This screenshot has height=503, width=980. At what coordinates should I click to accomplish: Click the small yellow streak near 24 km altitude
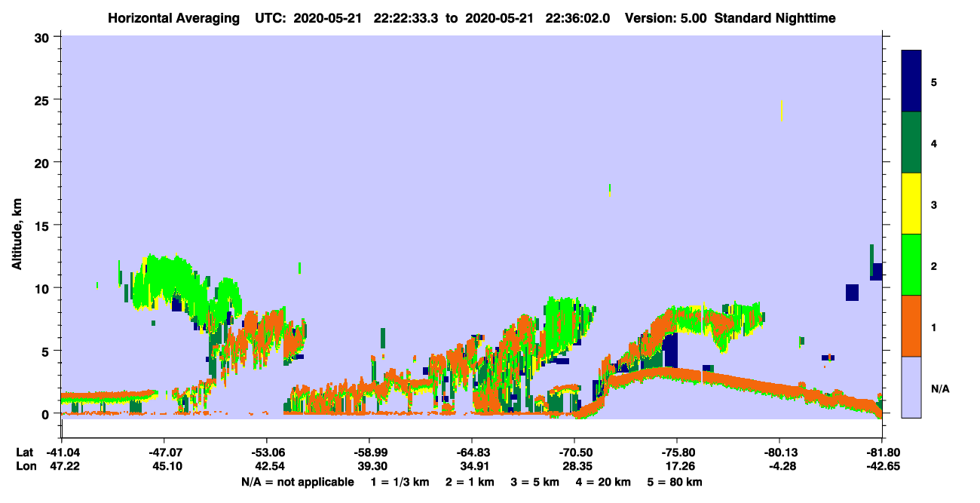782,111
